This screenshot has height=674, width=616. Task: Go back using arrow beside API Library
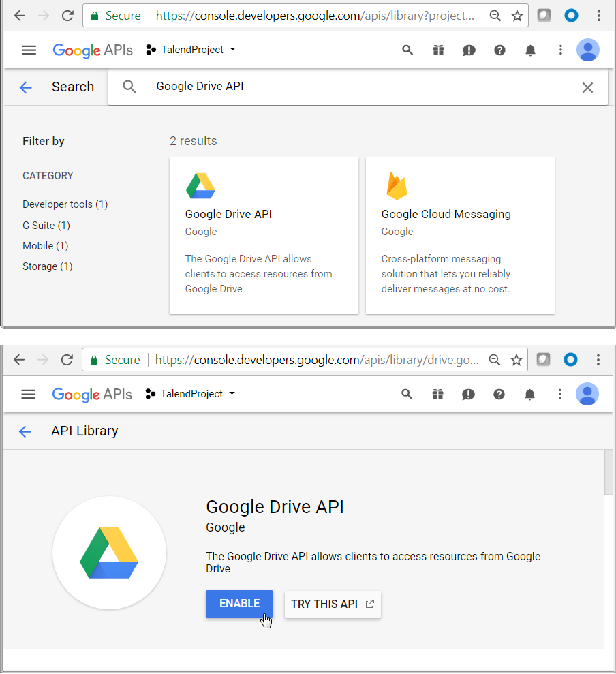(25, 431)
